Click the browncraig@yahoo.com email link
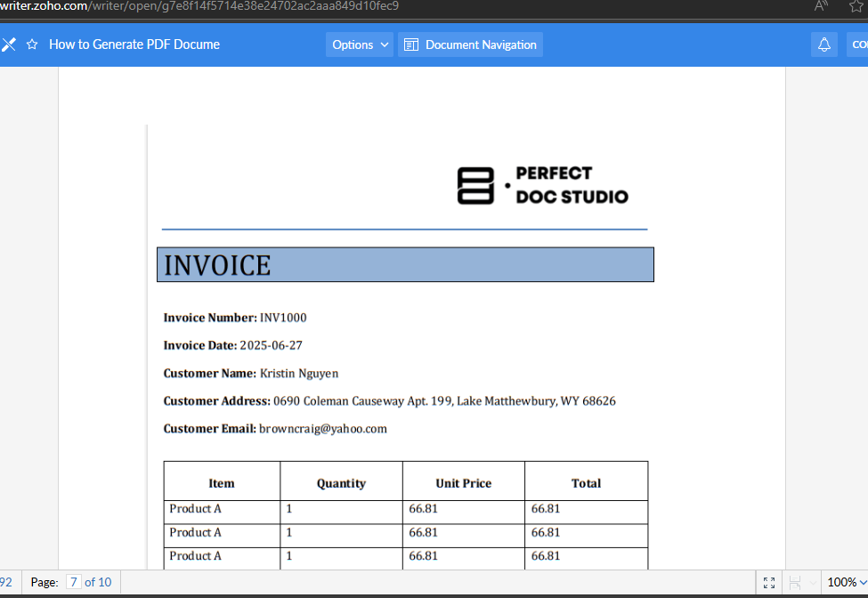Viewport: 868px width, 598px height. tap(322, 428)
